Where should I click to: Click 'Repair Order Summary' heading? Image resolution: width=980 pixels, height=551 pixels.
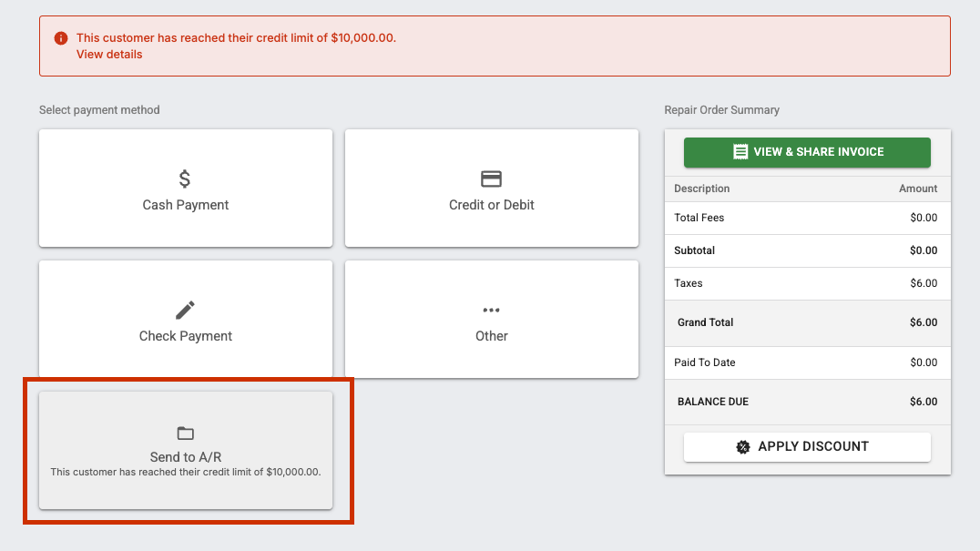pos(722,110)
